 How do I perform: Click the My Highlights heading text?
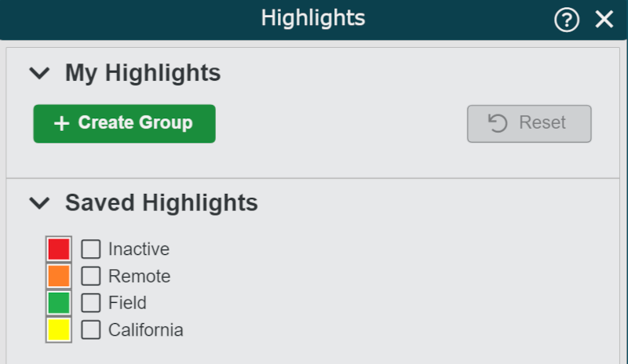point(143,74)
